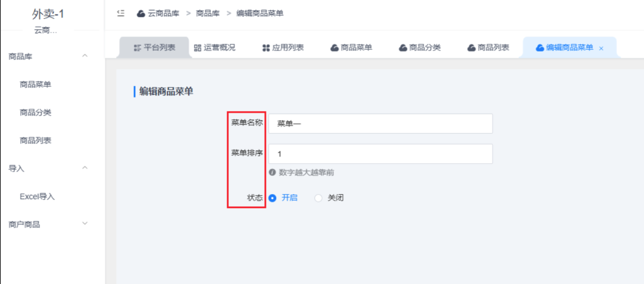This screenshot has width=644, height=284.
Task: Expand the 商户商品 sidebar group
Action: [85, 224]
